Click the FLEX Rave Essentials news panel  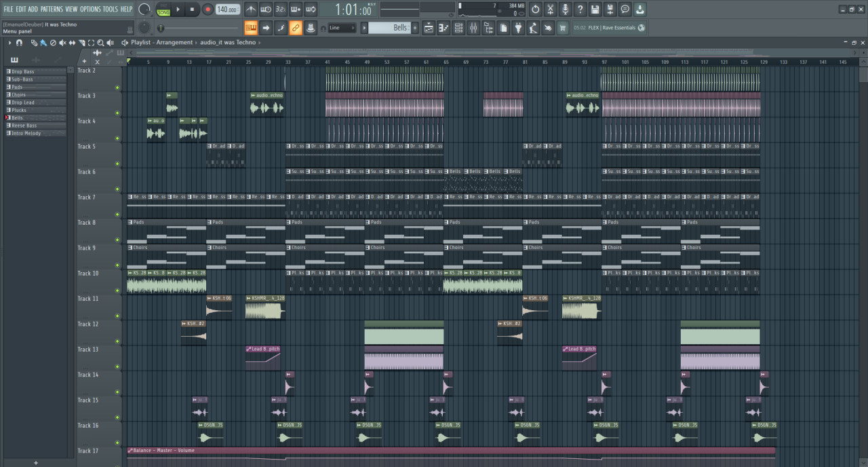[609, 28]
